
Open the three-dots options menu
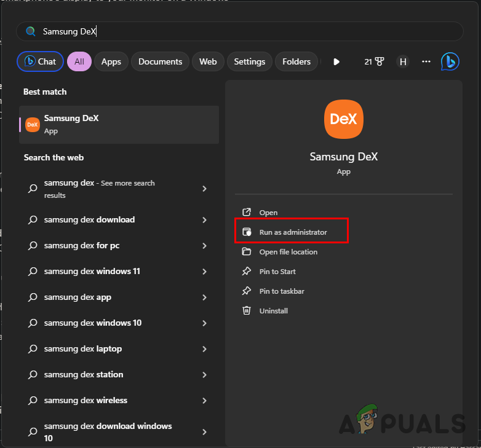(426, 61)
